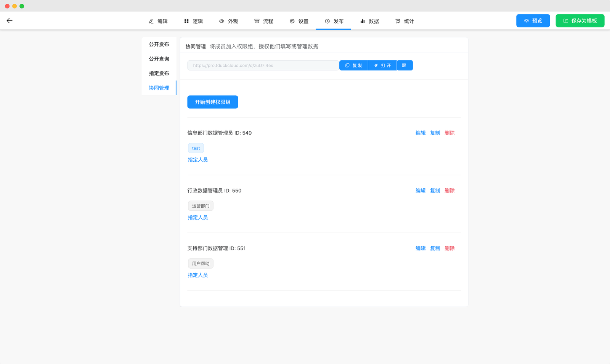Delete the 信息部门数据管理员 group

tap(449, 133)
